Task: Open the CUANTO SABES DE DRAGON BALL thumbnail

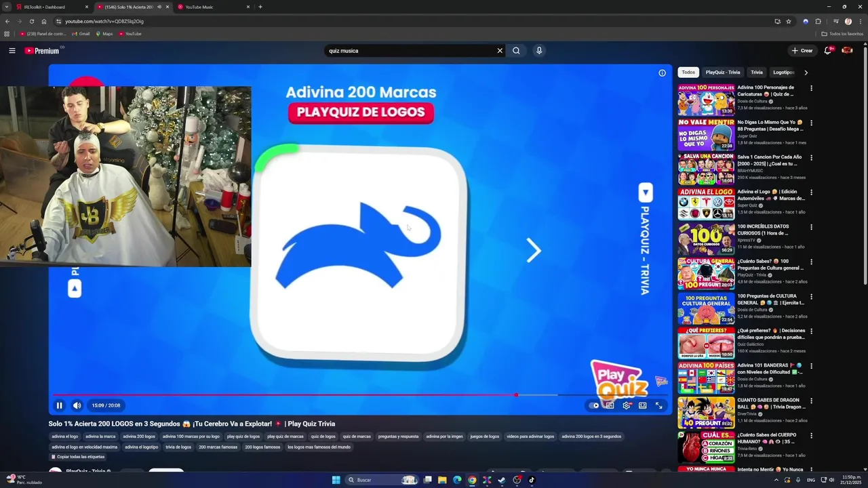Action: [706, 413]
